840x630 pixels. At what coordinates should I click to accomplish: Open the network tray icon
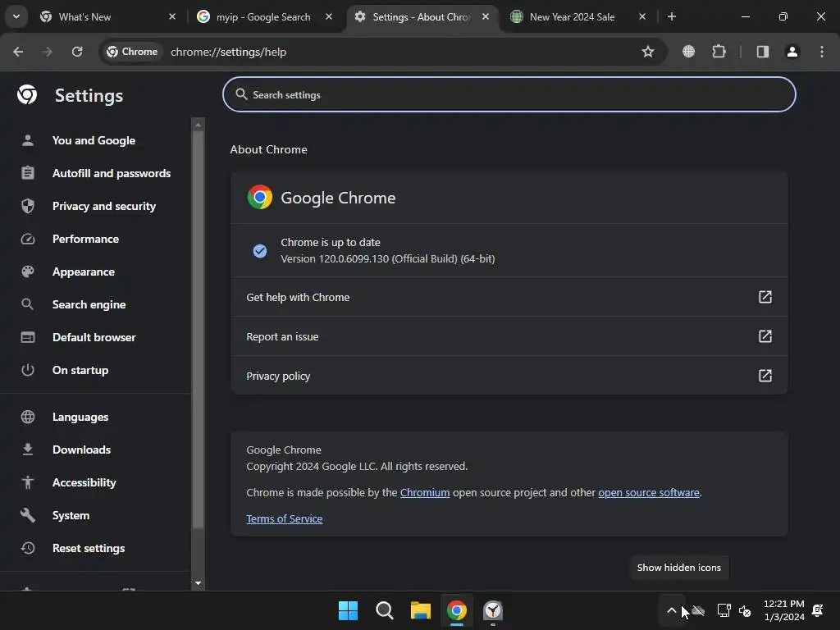[724, 610]
